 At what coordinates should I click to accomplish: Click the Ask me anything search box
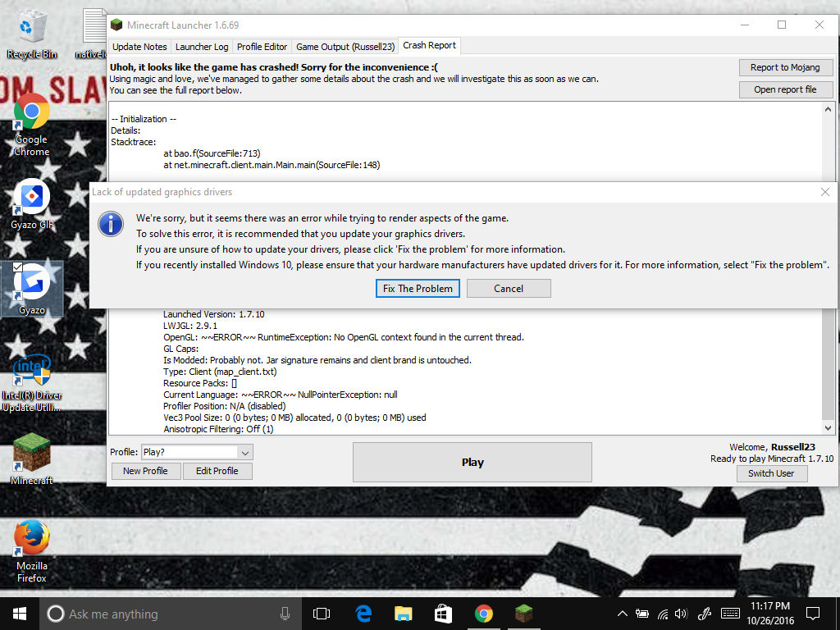(x=171, y=614)
